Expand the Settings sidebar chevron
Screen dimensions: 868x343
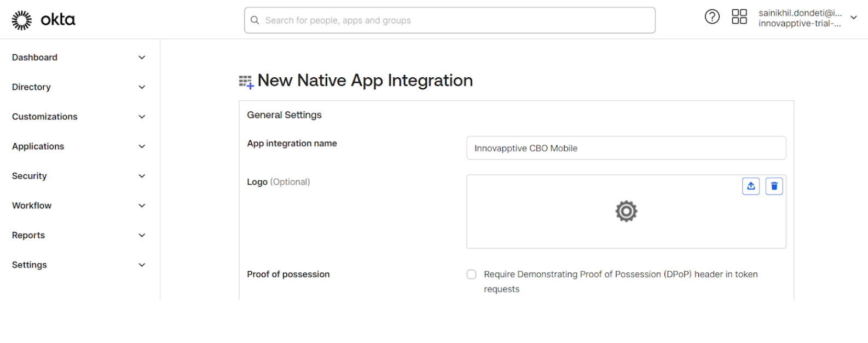coord(142,265)
